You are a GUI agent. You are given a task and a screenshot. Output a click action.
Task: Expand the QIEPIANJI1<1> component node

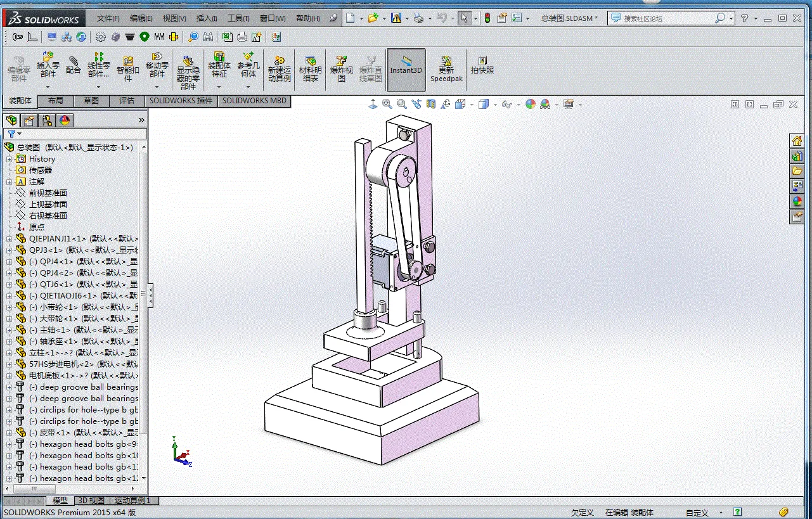[9, 239]
